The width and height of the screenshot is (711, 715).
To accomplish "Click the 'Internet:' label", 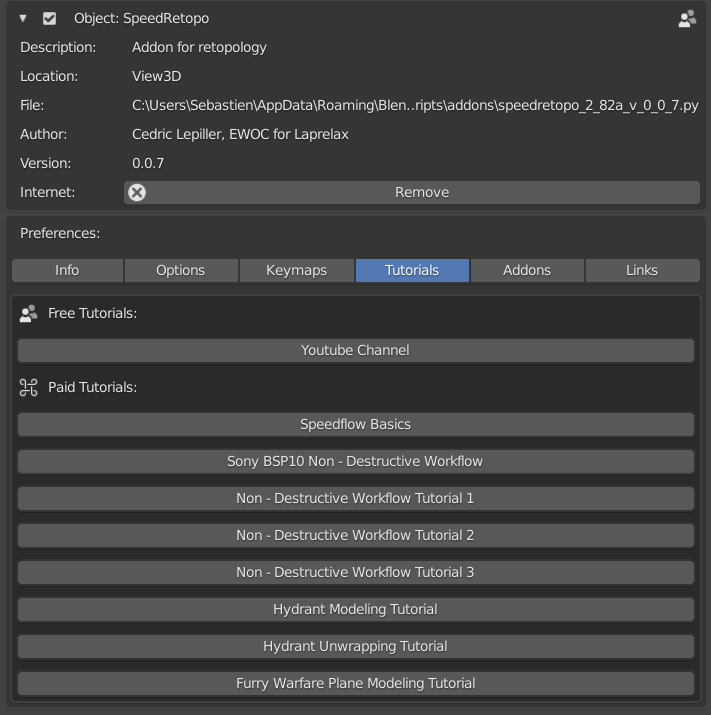I will [47, 192].
